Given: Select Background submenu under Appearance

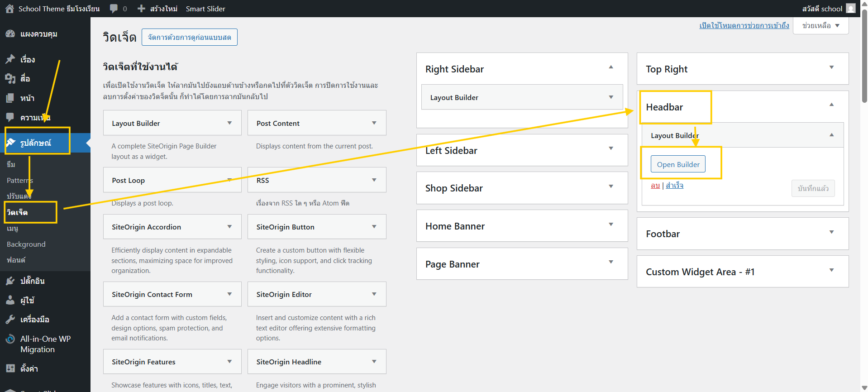Looking at the screenshot, I should (x=26, y=244).
